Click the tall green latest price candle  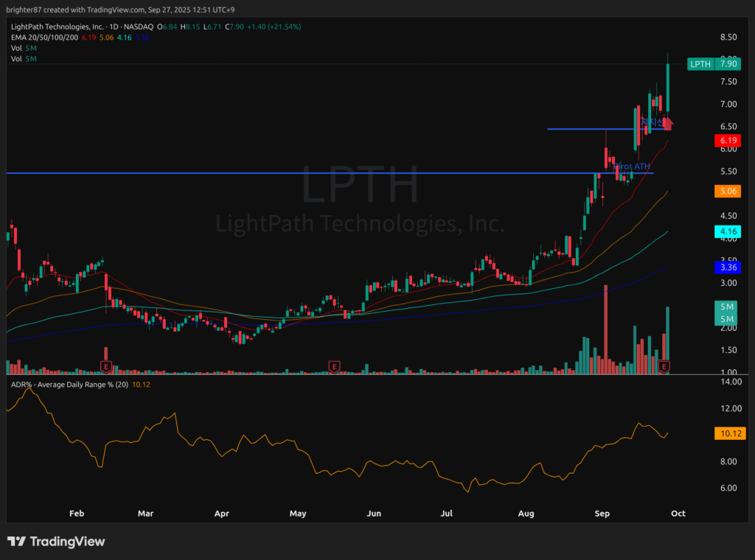point(668,88)
